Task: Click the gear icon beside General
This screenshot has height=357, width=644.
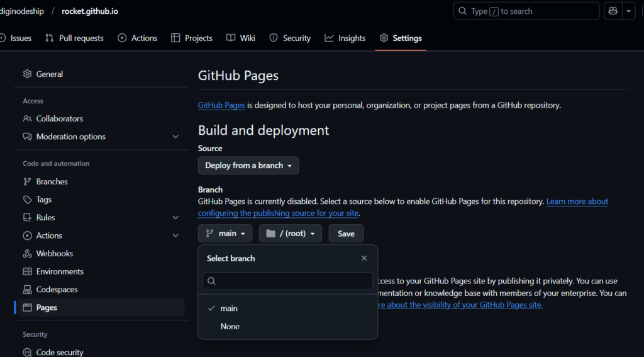Action: pyautogui.click(x=27, y=74)
